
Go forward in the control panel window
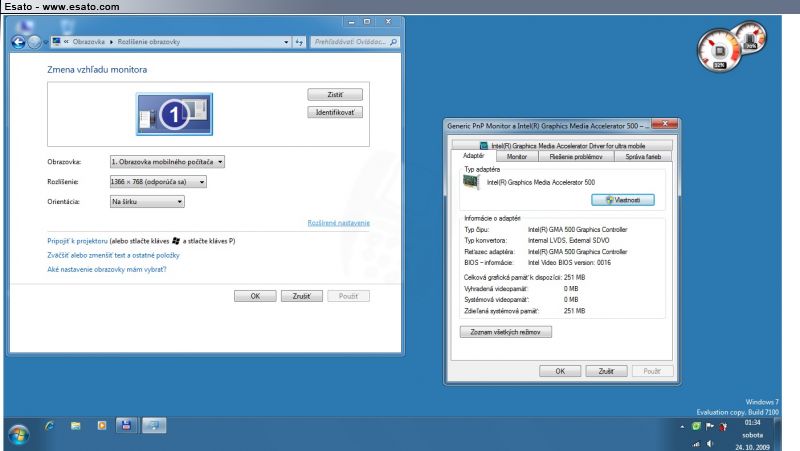(34, 42)
